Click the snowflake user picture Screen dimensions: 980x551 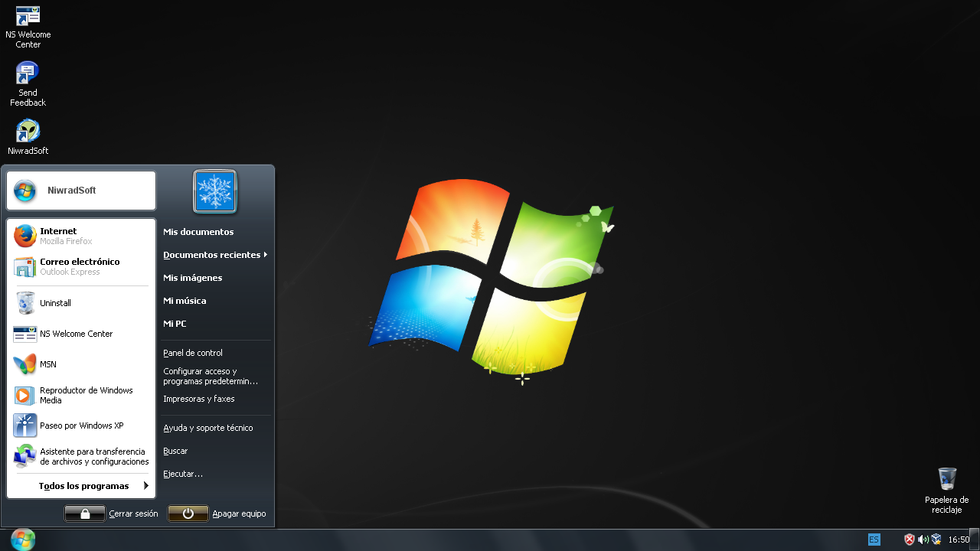(x=215, y=191)
